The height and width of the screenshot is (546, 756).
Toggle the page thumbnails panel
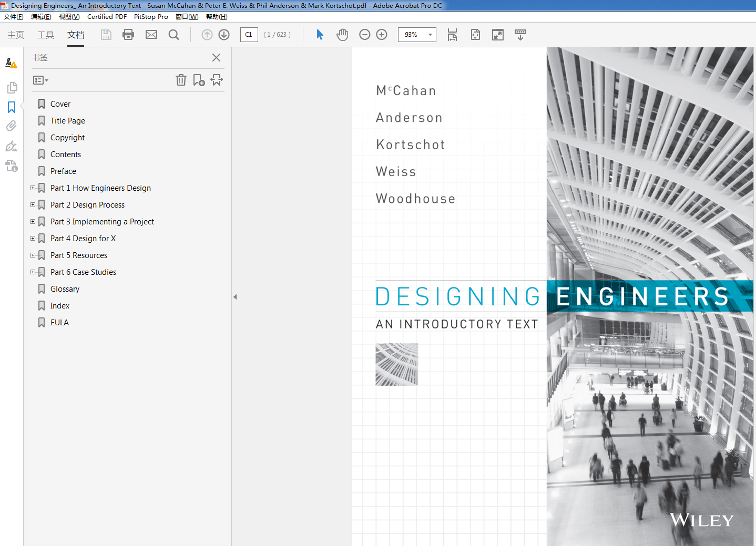click(x=12, y=88)
